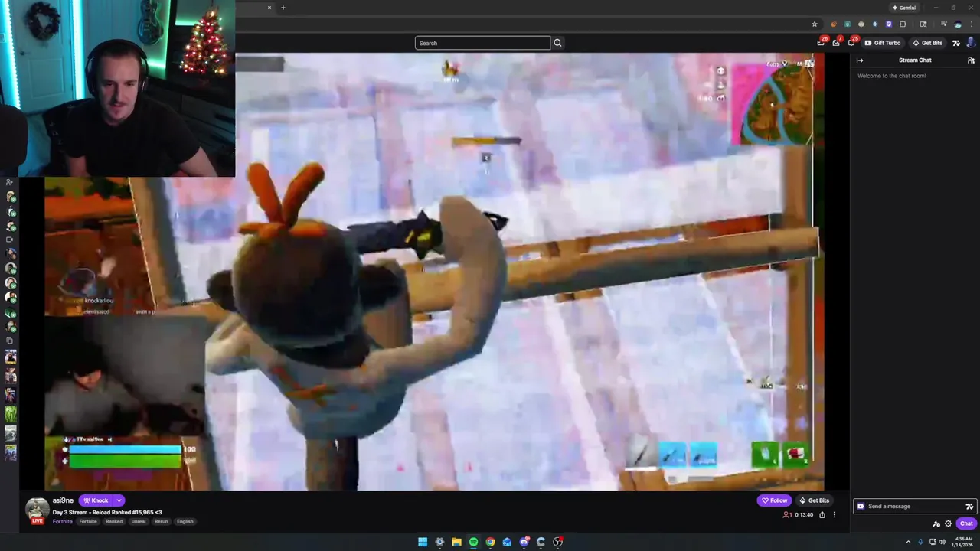
Task: Open 7TV icon in top navigation bar
Action: [x=955, y=43]
